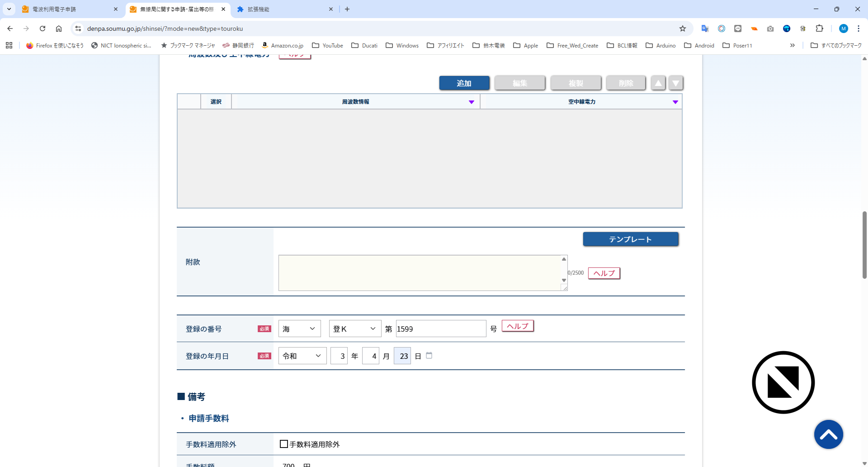Open the 周波数情報 column filter arrow
This screenshot has height=467, width=868.
pos(471,102)
